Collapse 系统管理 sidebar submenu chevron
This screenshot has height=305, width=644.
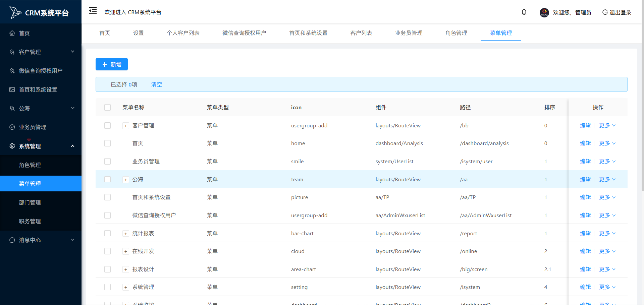click(x=72, y=146)
